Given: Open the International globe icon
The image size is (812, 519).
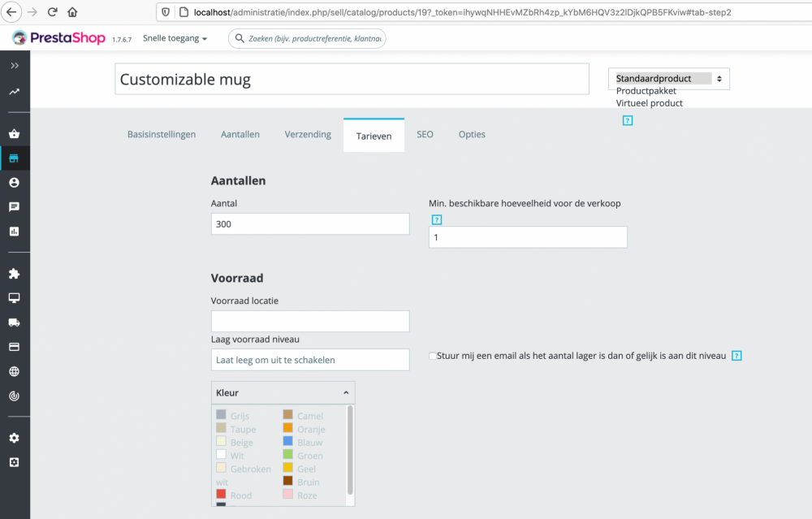Looking at the screenshot, I should coord(15,371).
